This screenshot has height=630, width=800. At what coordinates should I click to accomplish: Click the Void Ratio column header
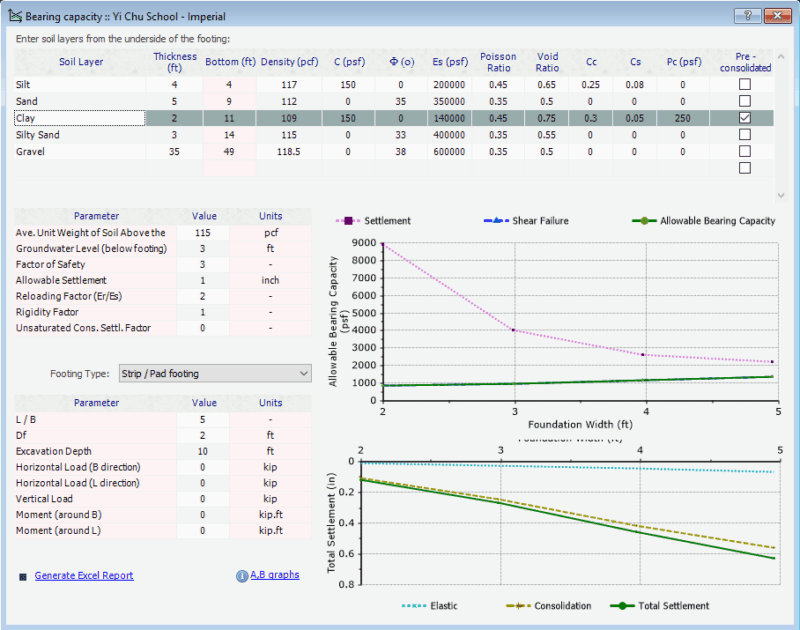click(x=547, y=62)
